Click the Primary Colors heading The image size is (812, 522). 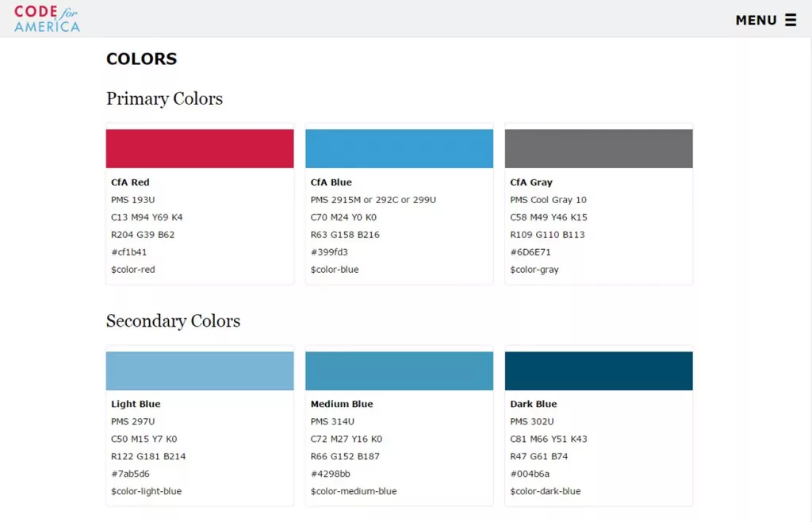coord(164,98)
